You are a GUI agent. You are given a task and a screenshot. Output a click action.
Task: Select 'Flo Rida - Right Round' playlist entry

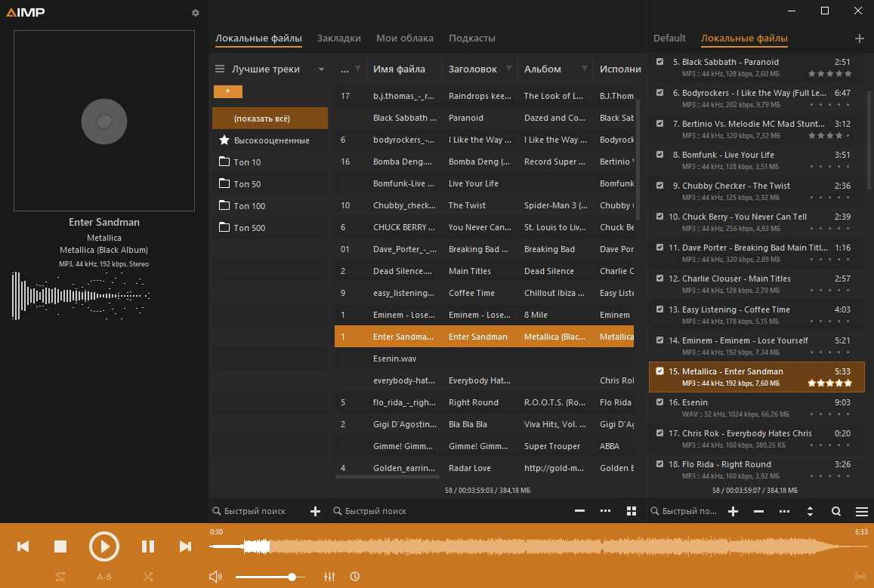pos(756,469)
